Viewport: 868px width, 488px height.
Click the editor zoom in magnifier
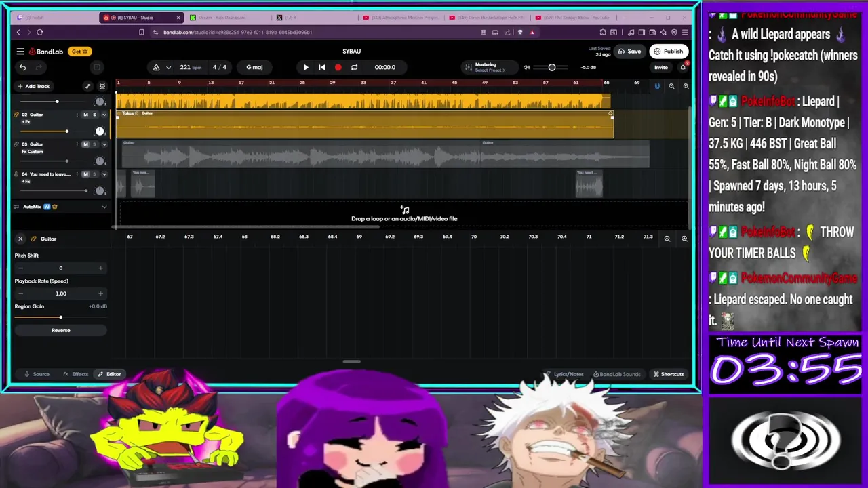coord(684,239)
